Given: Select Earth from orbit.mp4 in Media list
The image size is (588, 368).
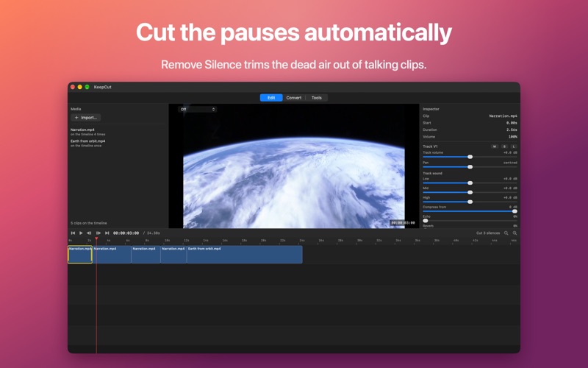Looking at the screenshot, I should (87, 143).
